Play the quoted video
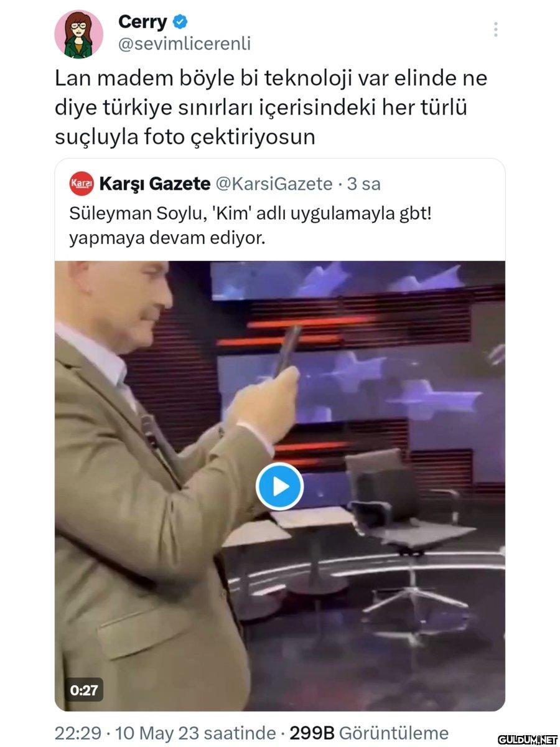 tap(279, 486)
